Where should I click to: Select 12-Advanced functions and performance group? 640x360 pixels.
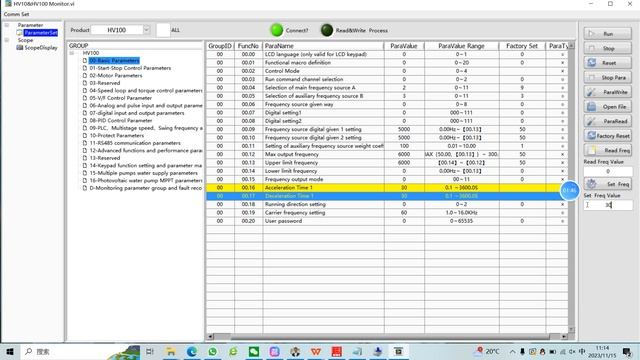pos(146,151)
